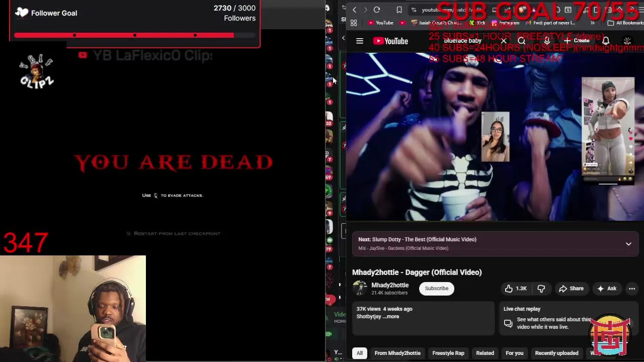Select the 'Related' chip
The width and height of the screenshot is (644, 362).
[485, 353]
